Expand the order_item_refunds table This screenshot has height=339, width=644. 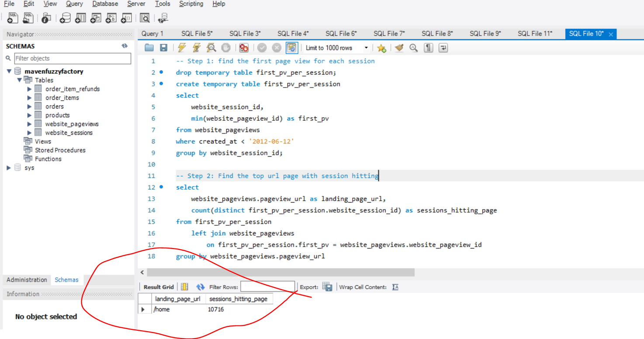(x=30, y=89)
